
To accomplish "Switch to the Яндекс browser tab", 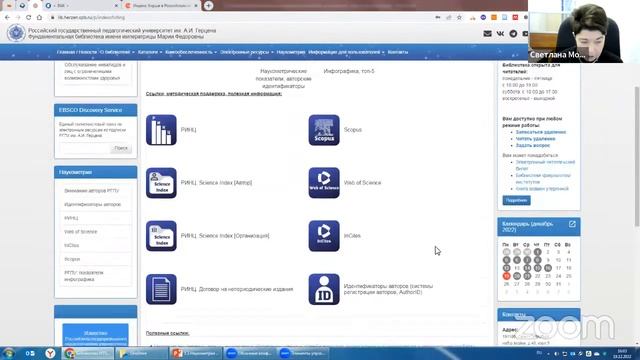I will coord(161,6).
